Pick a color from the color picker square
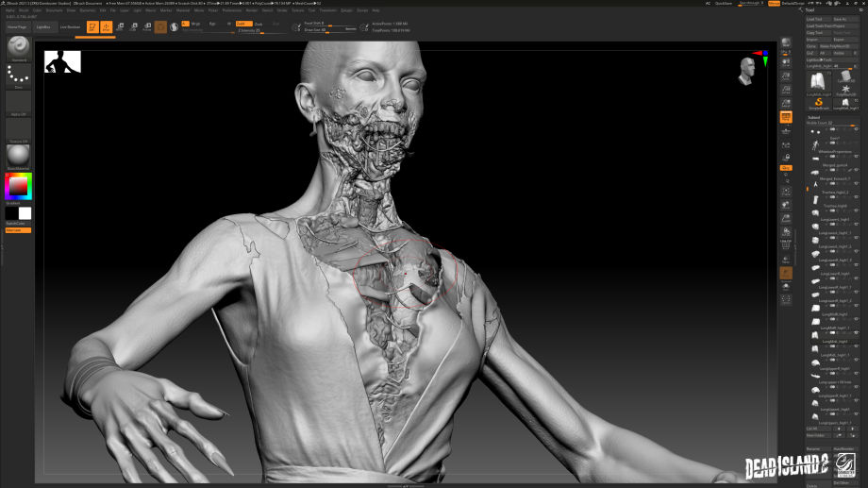 tap(18, 185)
